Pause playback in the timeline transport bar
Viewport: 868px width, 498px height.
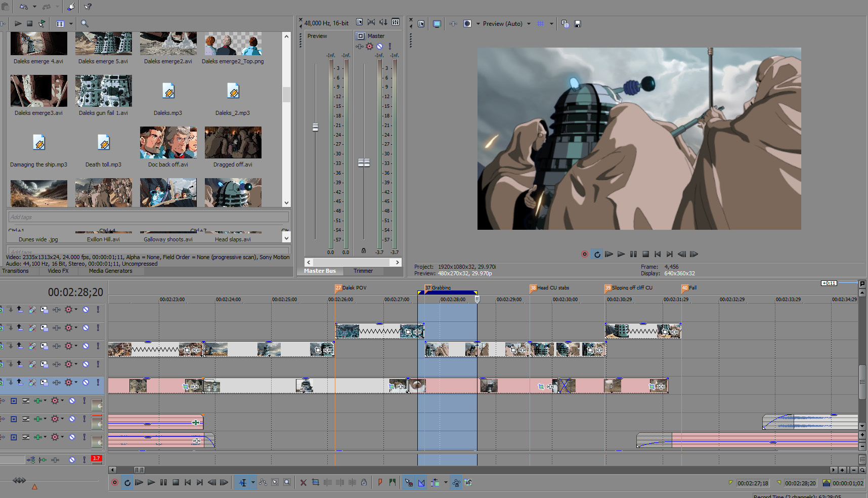[163, 483]
